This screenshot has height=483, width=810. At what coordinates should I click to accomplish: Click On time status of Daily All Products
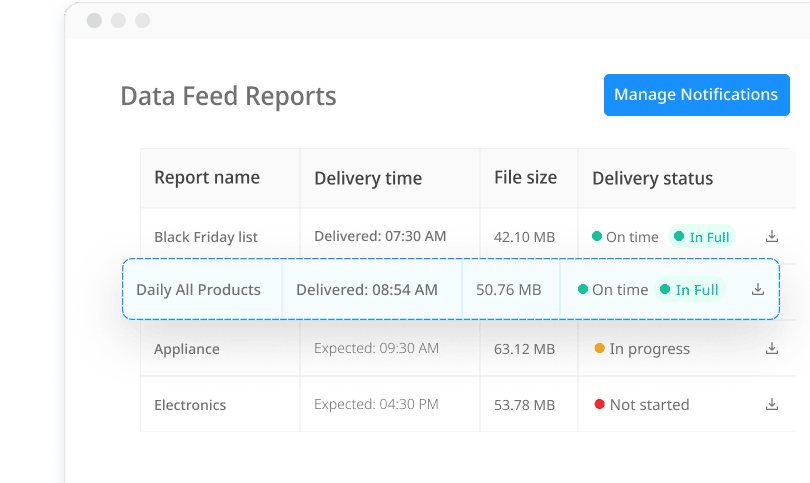(x=613, y=289)
